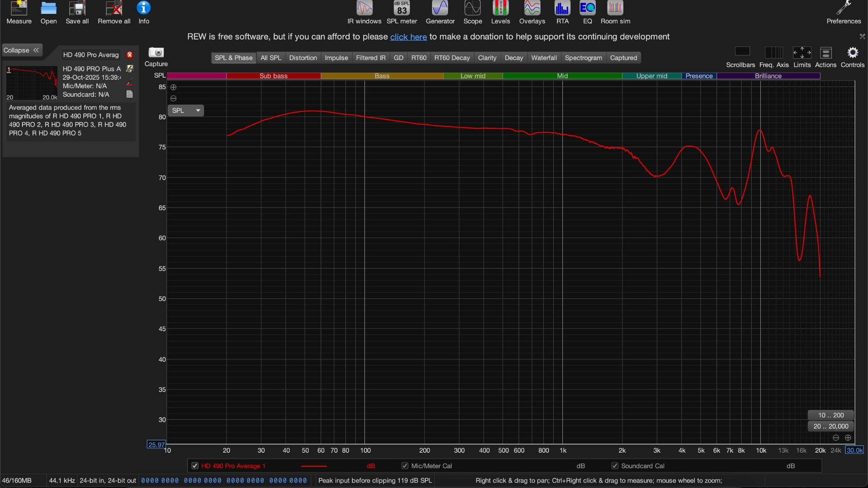
Task: Click the donation 'click here' link
Action: tap(408, 37)
